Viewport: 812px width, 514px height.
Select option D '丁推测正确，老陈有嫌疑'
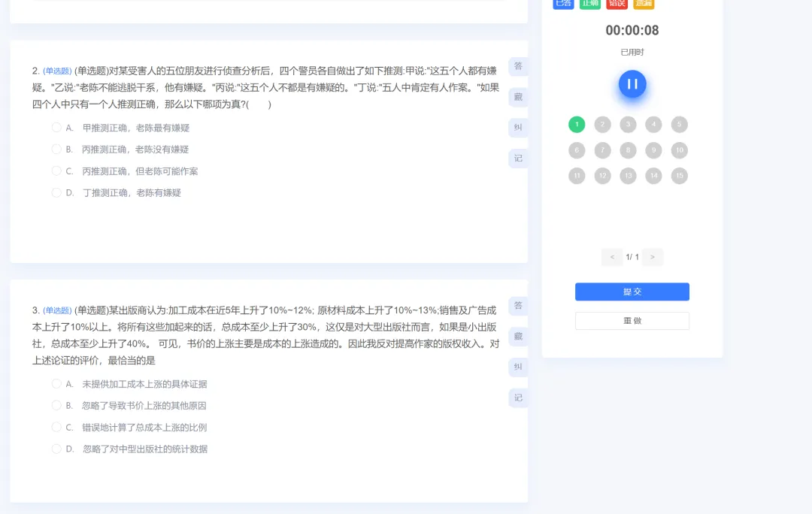tap(56, 192)
